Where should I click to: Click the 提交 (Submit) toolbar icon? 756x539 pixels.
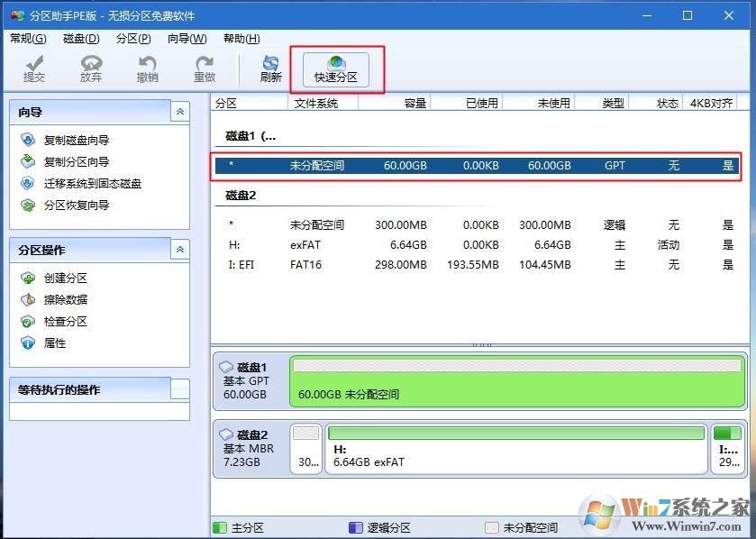[x=34, y=68]
